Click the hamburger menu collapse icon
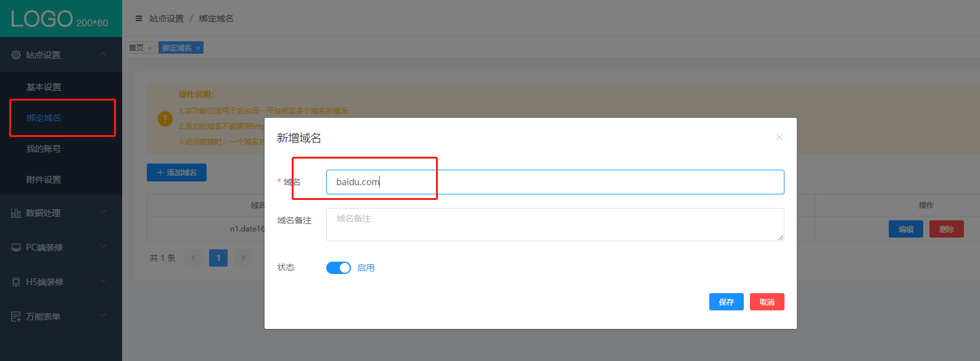The width and height of the screenshot is (980, 361). (x=139, y=19)
